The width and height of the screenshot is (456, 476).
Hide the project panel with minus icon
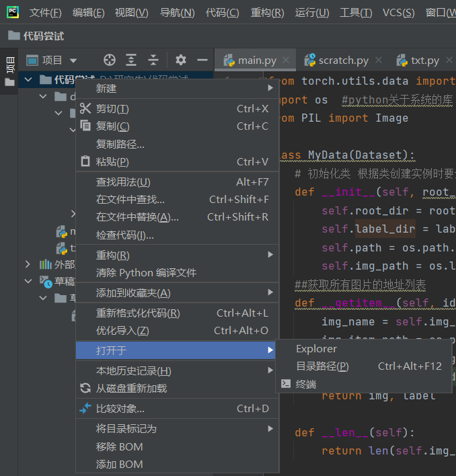click(x=202, y=60)
